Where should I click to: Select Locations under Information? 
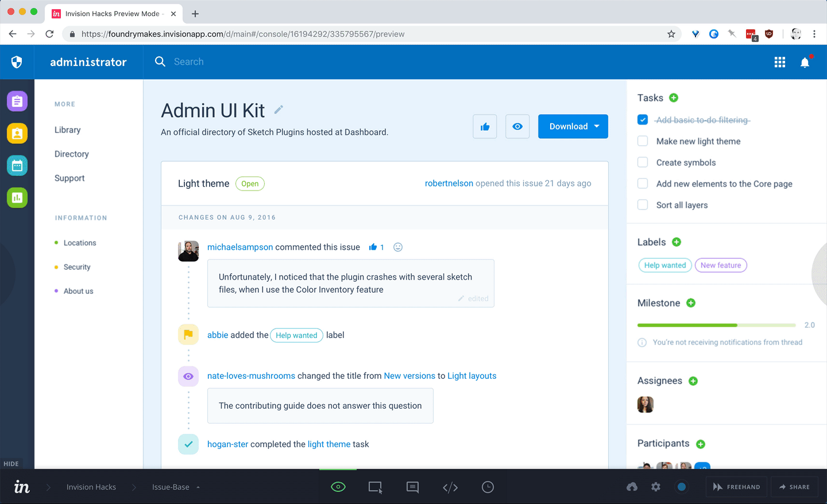point(80,243)
